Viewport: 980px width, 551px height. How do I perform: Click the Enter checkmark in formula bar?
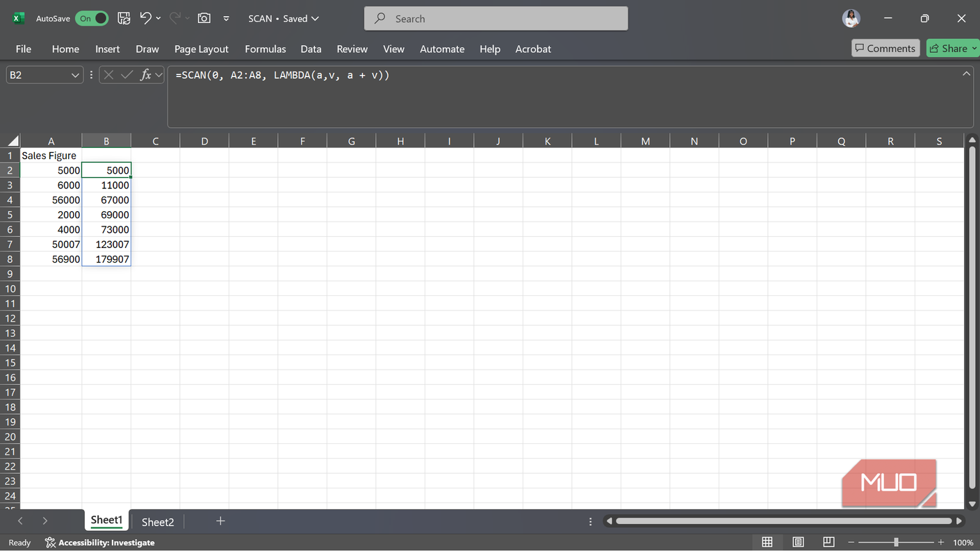point(126,75)
